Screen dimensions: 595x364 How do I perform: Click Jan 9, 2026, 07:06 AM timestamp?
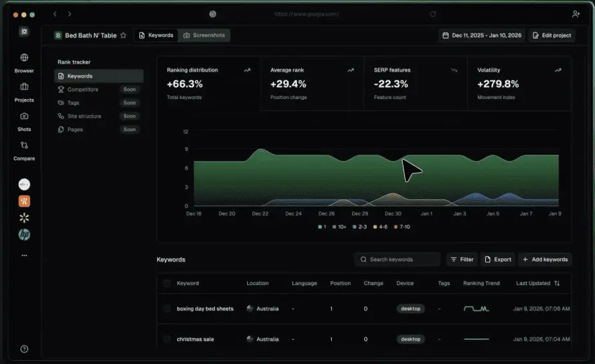[541, 308]
